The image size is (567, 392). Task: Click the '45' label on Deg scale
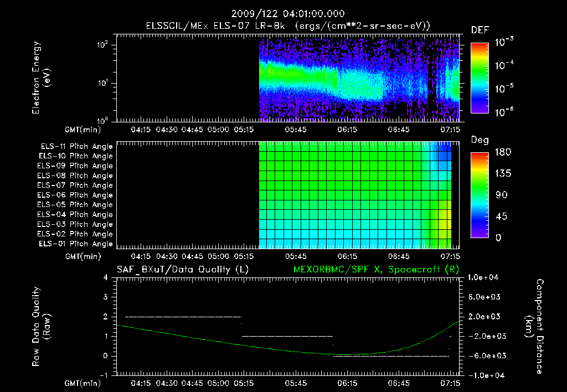pyautogui.click(x=502, y=216)
